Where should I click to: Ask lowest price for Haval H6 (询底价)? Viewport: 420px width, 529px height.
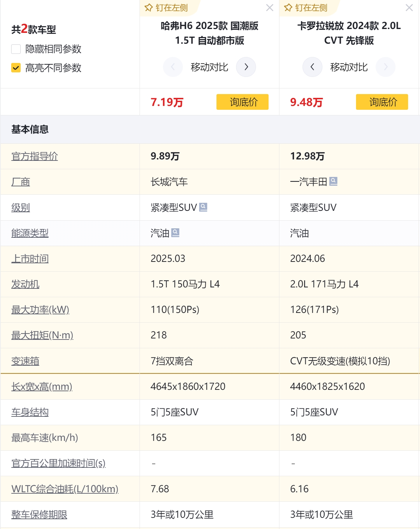242,102
